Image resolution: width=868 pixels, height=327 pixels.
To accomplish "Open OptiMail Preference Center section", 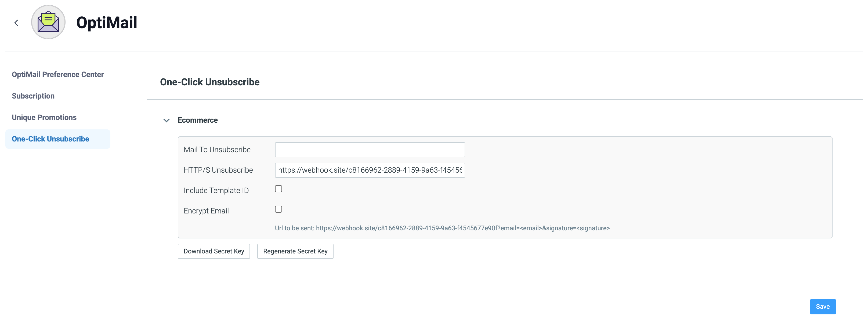I will click(x=58, y=74).
